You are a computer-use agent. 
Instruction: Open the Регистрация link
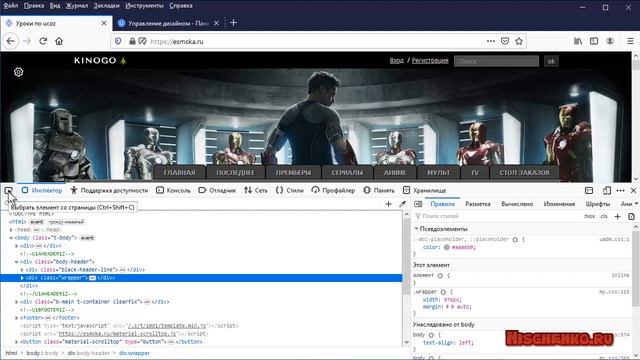pos(430,60)
